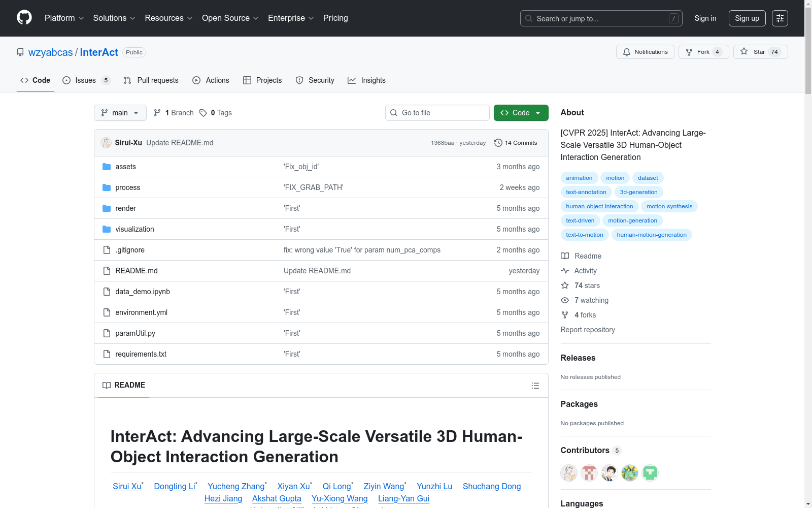Click the pulse icon beside Activity
This screenshot has width=812, height=508.
click(565, 271)
